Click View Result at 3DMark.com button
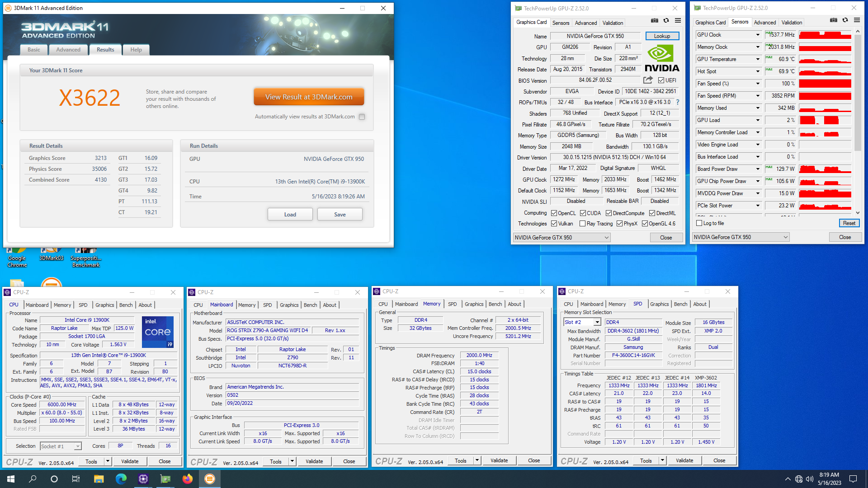The image size is (868, 488). click(309, 97)
